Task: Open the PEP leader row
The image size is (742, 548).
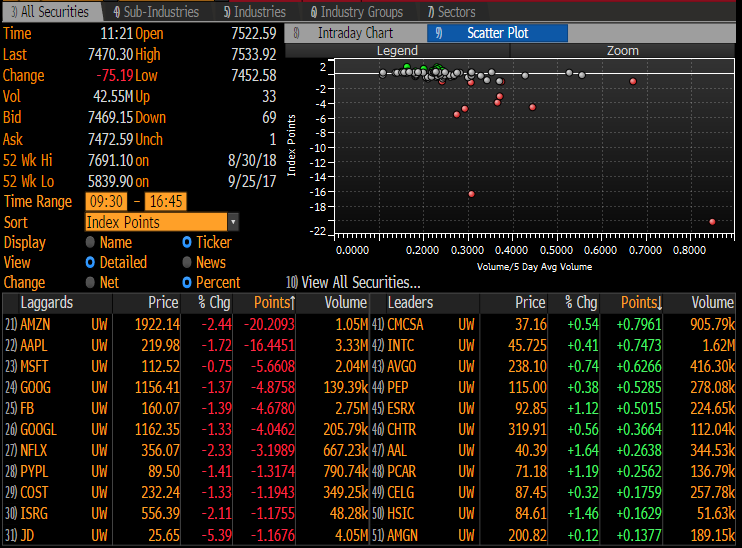Action: click(x=554, y=388)
